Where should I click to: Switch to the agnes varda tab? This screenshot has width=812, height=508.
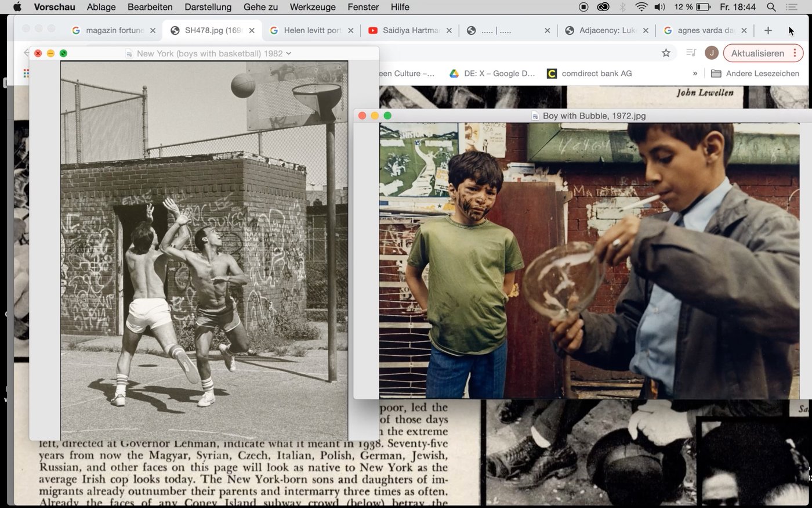pos(706,30)
